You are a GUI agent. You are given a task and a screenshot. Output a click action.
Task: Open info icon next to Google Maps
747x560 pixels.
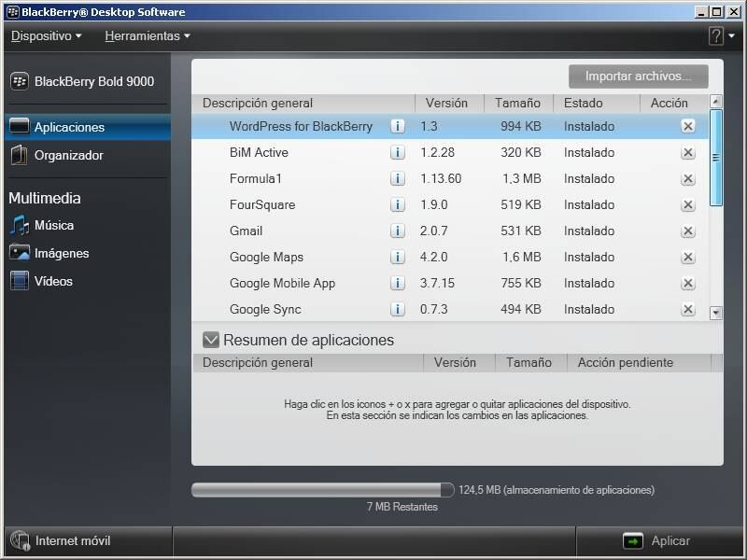point(398,258)
